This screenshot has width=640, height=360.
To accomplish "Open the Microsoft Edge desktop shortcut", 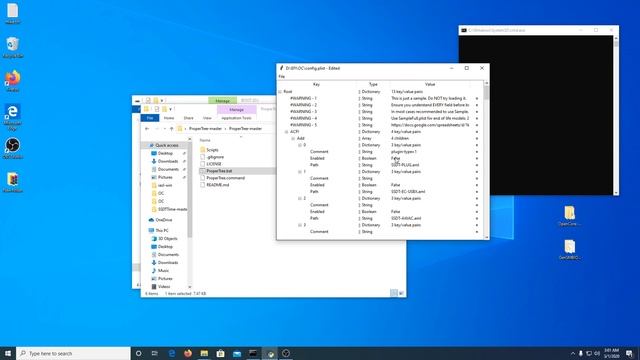I will click(13, 116).
